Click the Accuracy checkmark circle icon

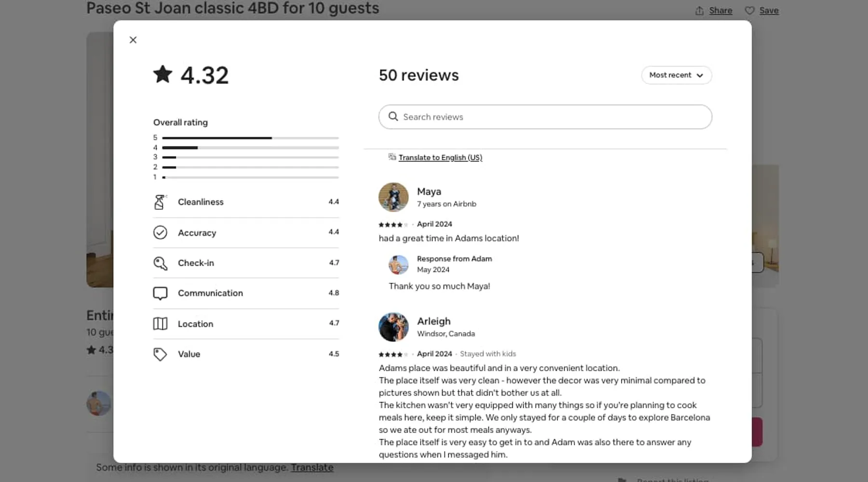coord(160,232)
